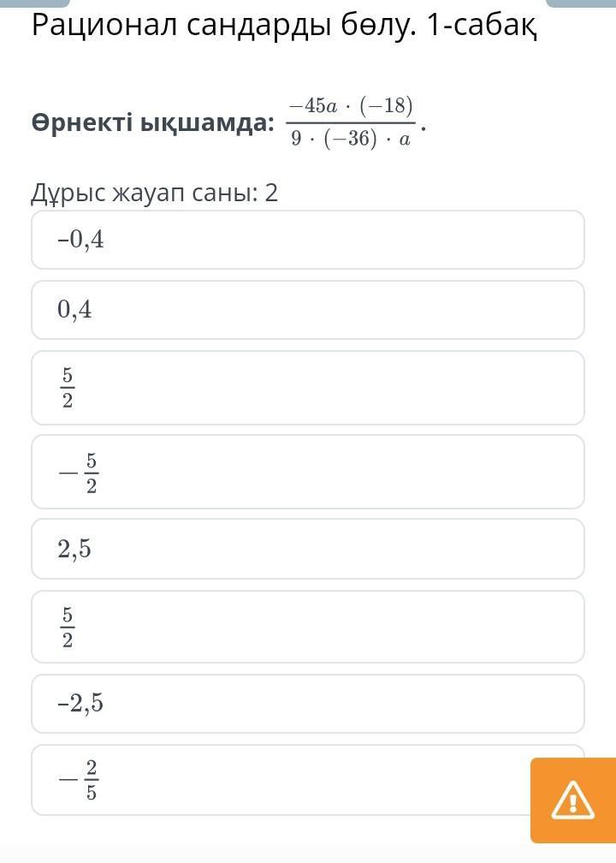Select the −5/2 fraction answer
This screenshot has height=863, width=616.
[307, 472]
